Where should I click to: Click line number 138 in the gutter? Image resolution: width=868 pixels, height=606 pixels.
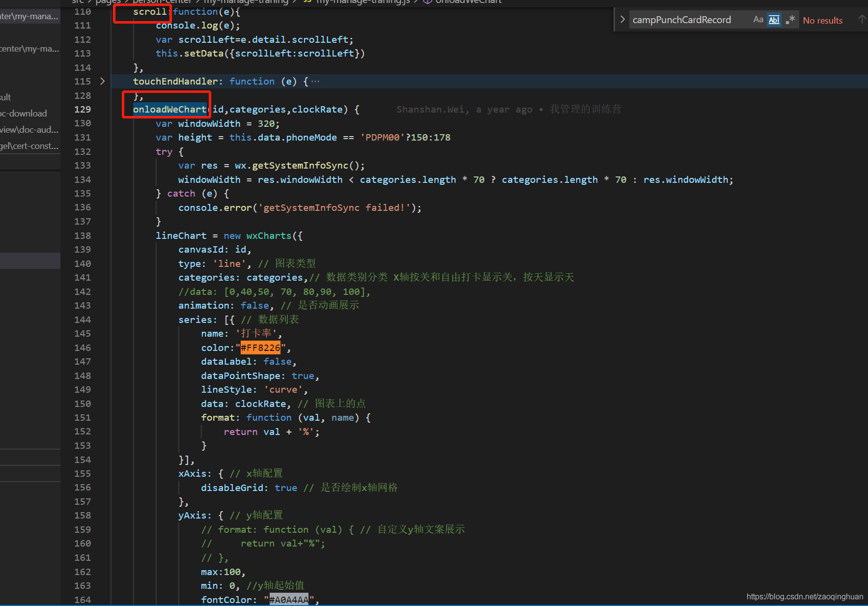pos(83,235)
